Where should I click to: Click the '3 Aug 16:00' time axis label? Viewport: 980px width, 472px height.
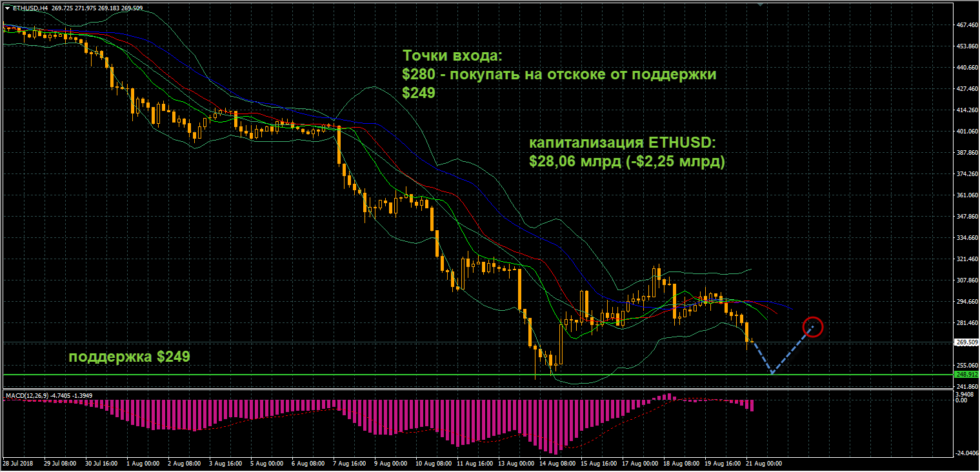click(x=225, y=464)
